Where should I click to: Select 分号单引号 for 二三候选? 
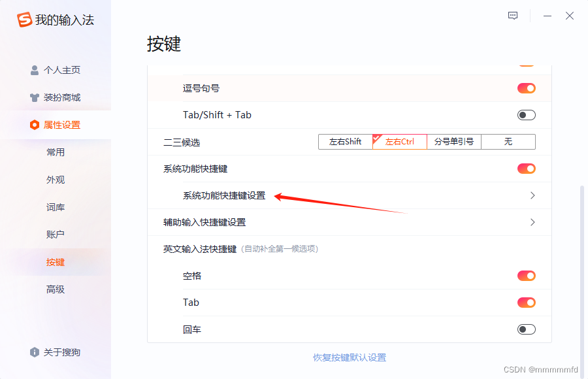click(454, 142)
